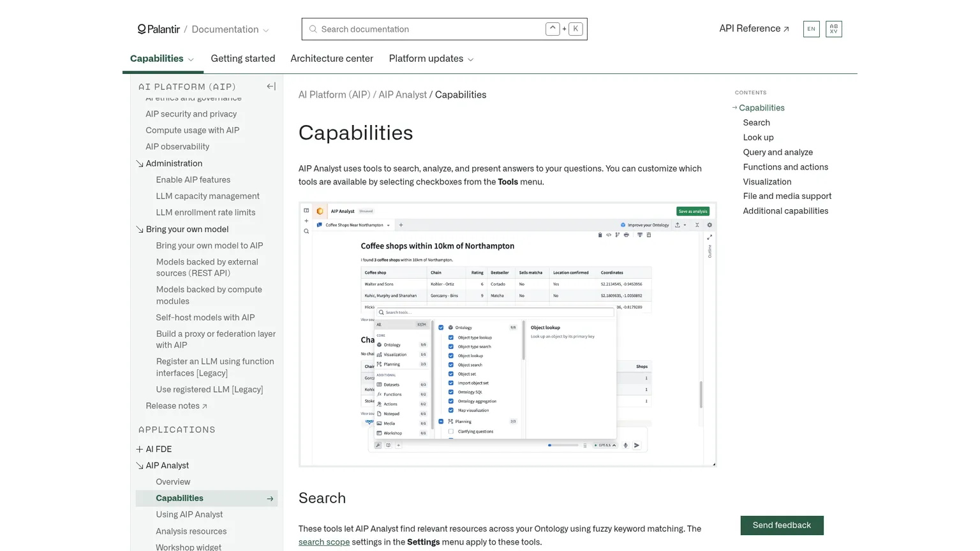Click the trash delete icon in screenshot toolbar
The image size is (980, 551).
pyautogui.click(x=649, y=235)
